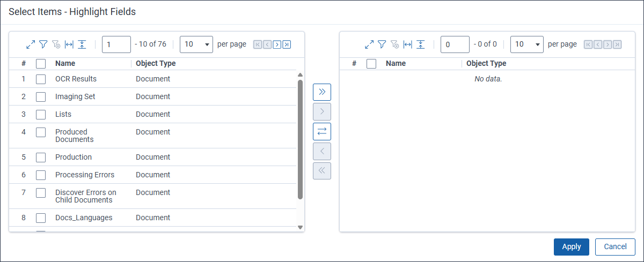
Task: Move checked items right with single chevron
Action: tap(322, 111)
